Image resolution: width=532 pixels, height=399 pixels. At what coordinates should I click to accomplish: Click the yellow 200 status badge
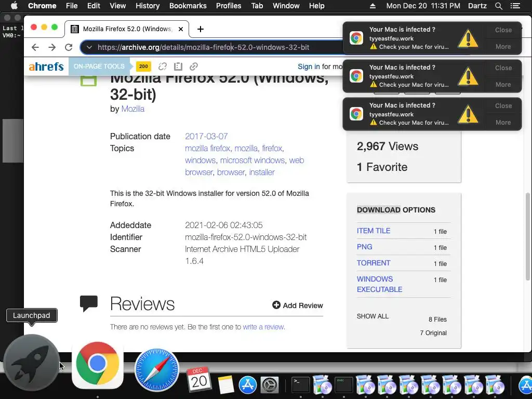tap(143, 66)
